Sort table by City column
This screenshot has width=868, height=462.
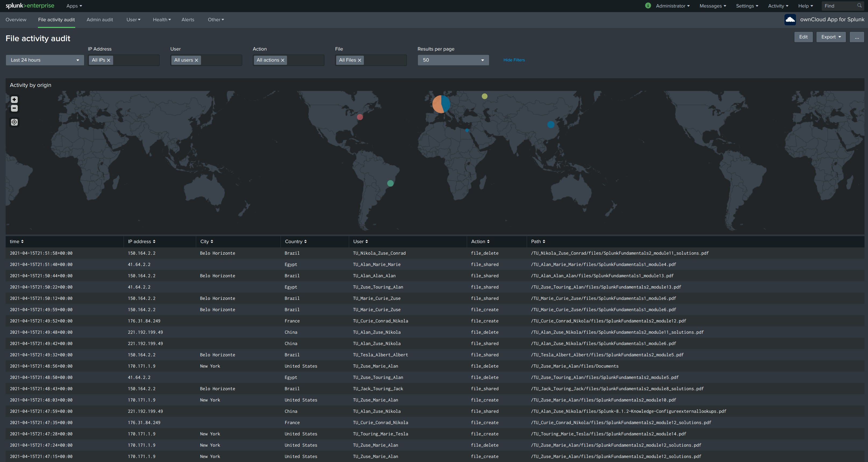[207, 241]
